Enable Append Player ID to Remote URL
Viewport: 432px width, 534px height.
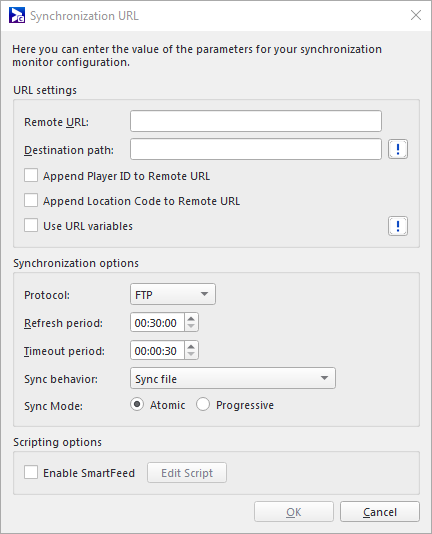(31, 176)
